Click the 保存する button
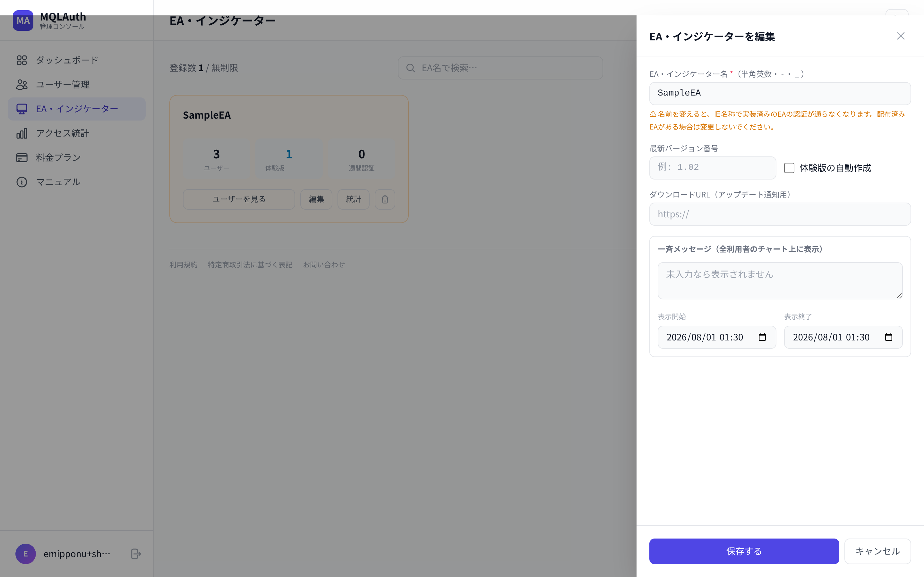The width and height of the screenshot is (924, 577). click(744, 551)
